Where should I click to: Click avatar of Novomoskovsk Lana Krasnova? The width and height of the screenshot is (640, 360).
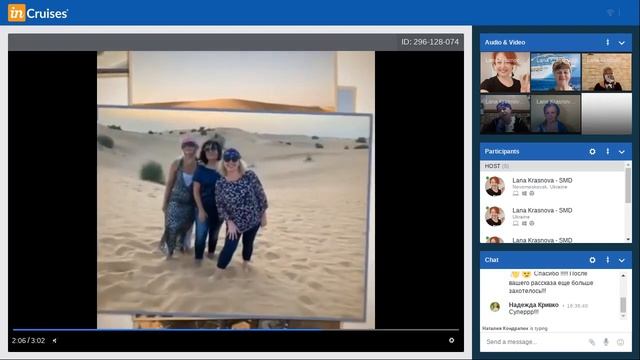[495, 186]
